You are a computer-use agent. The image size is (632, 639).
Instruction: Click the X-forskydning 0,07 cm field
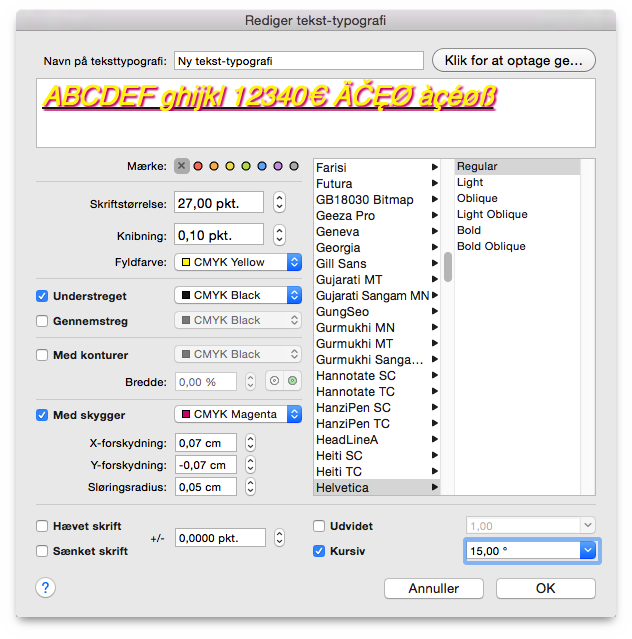(x=206, y=443)
